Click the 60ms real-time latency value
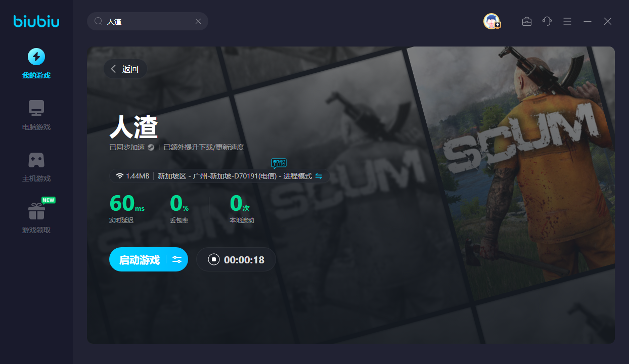This screenshot has height=364, width=629. point(127,203)
